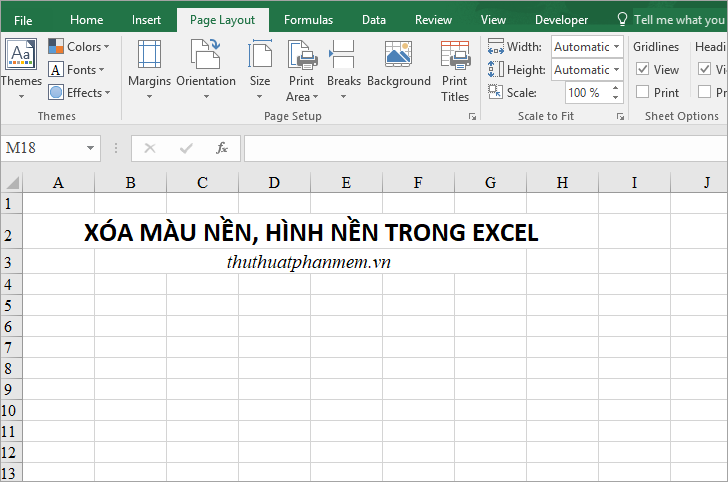Viewport: 728px width, 482px height.
Task: Switch to the Home tab
Action: click(86, 20)
